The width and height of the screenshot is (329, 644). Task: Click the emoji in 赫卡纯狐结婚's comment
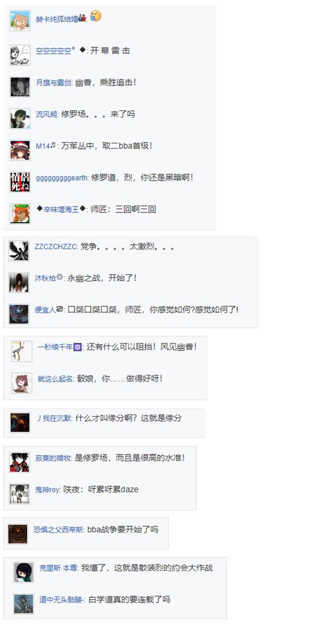coord(96,17)
